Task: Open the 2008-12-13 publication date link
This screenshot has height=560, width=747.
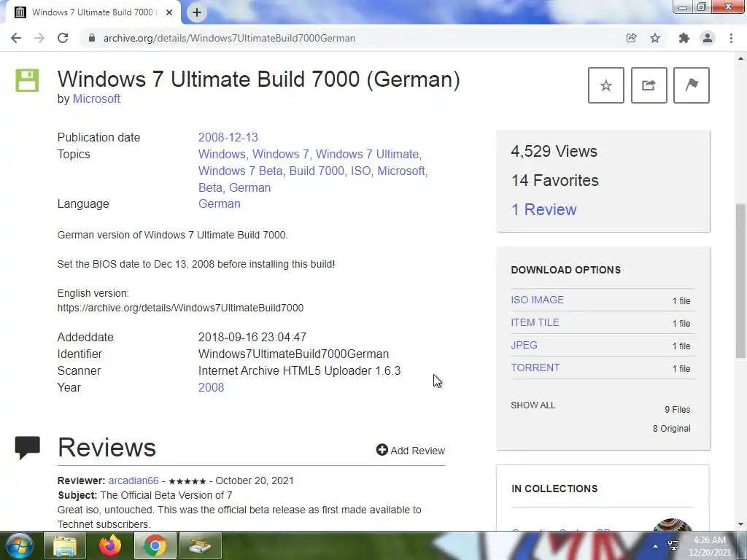Action: 228,137
